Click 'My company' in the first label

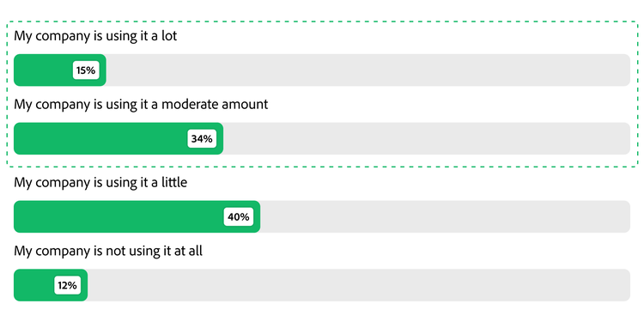click(x=52, y=36)
